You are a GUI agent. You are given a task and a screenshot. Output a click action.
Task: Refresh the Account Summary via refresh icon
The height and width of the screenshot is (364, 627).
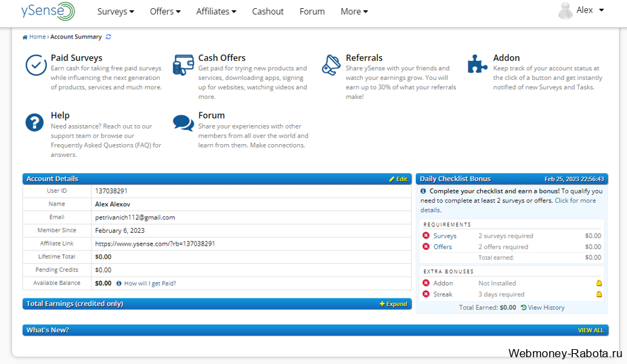coord(108,37)
